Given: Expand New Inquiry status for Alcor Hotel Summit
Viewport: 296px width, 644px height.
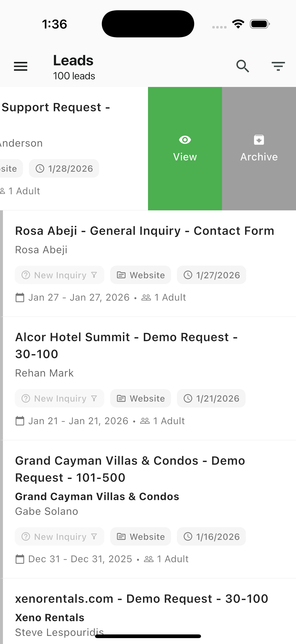Looking at the screenshot, I should tap(59, 398).
